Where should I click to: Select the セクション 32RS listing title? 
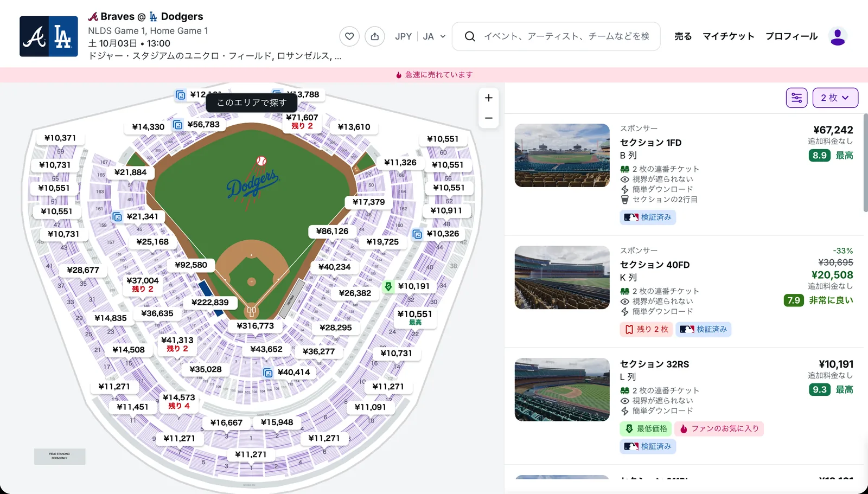pos(654,364)
